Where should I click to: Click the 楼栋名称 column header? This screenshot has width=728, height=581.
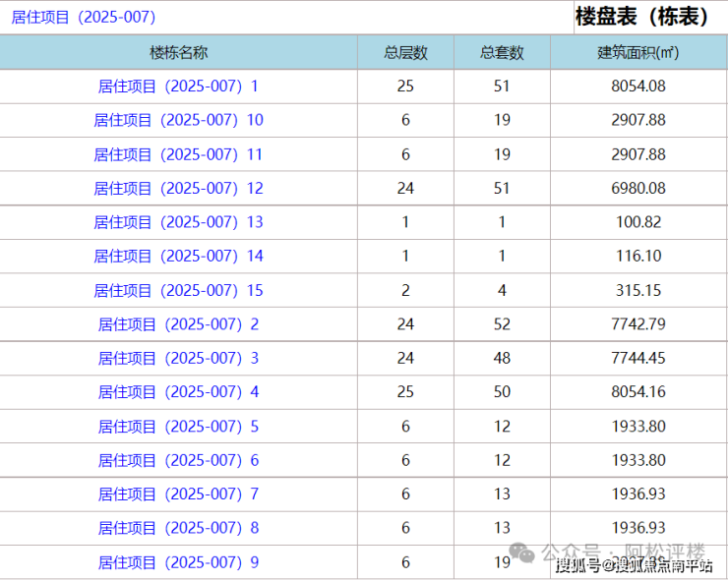point(178,52)
